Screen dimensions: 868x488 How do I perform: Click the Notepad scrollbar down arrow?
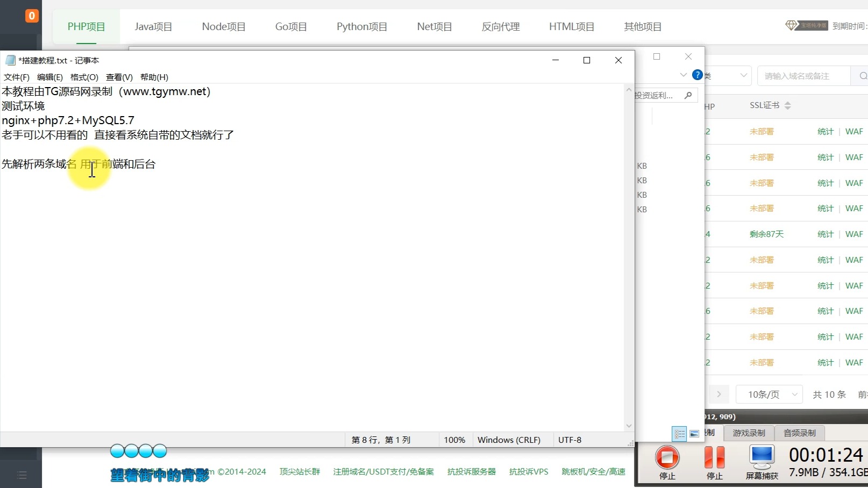(629, 426)
